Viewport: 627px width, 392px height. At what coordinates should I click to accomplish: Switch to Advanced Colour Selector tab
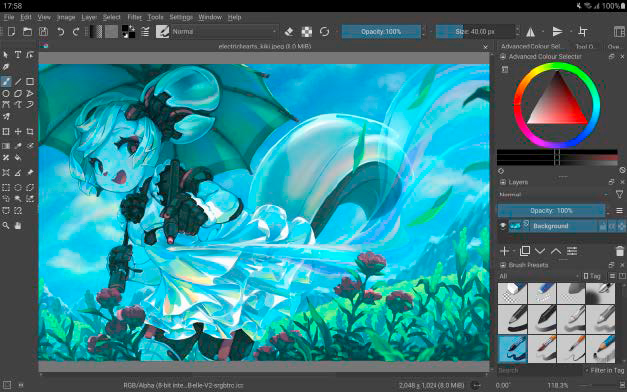point(531,46)
